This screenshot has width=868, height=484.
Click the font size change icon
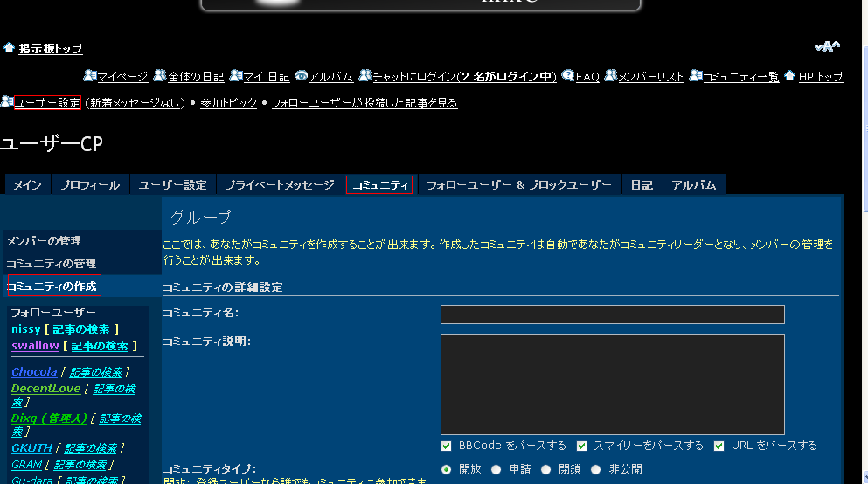(x=827, y=46)
